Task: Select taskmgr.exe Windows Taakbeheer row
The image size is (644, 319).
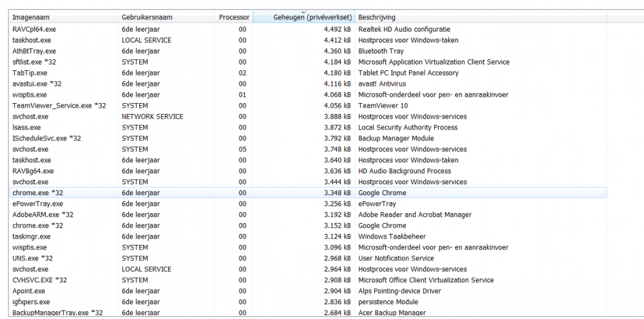Action: coord(32,237)
